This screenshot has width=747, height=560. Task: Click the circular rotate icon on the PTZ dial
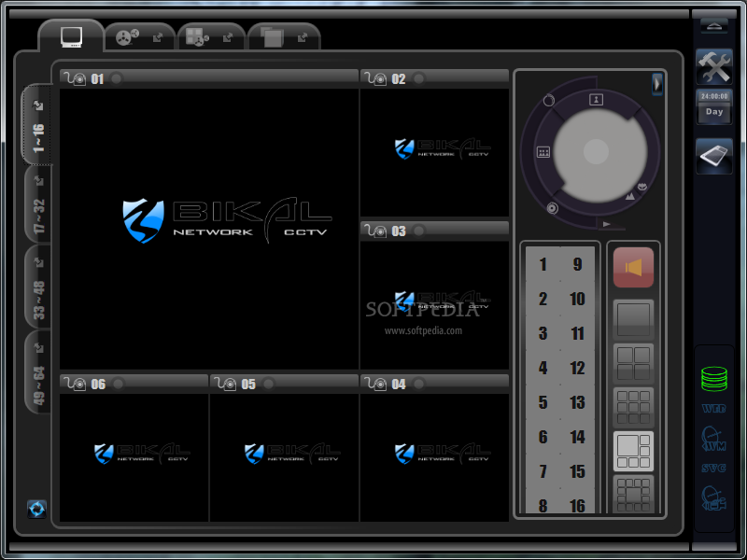(549, 101)
